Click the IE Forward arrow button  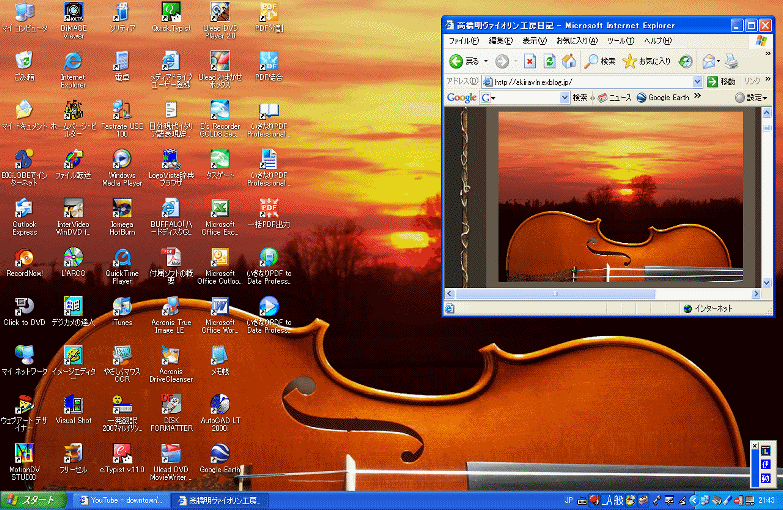pyautogui.click(x=502, y=61)
